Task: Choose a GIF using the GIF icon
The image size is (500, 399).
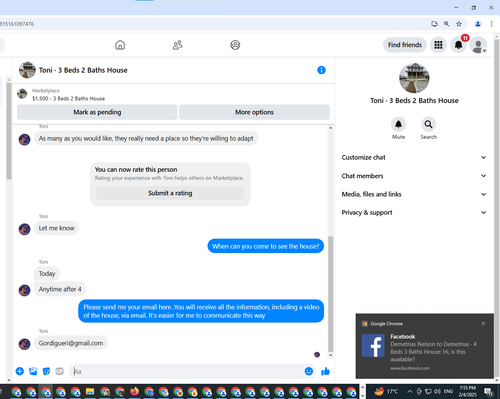Action: tap(60, 371)
